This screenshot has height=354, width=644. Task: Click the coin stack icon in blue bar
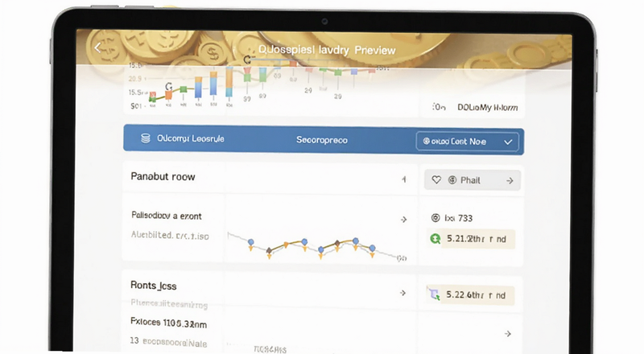[x=146, y=138]
